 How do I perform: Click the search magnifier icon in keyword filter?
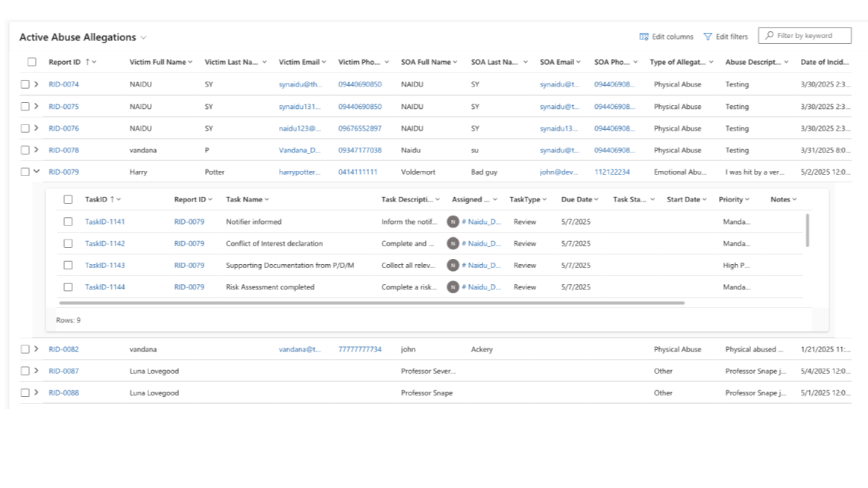(770, 36)
